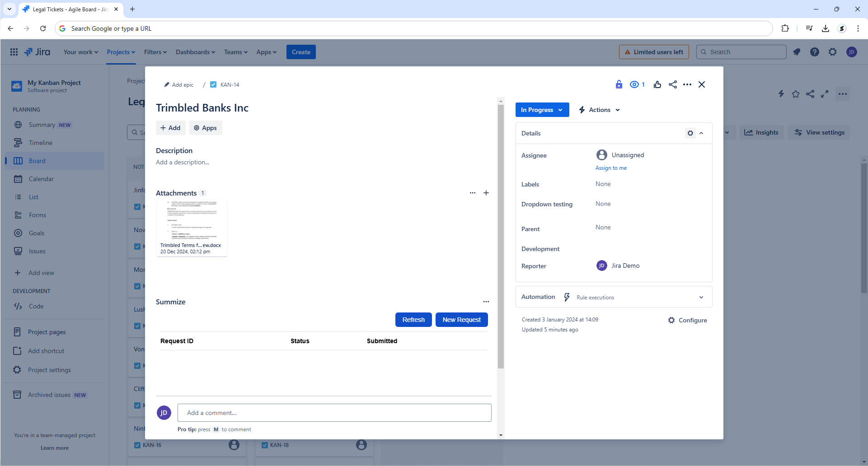Click Add shortcut in the sidebar
This screenshot has width=868, height=466.
tap(55, 351)
